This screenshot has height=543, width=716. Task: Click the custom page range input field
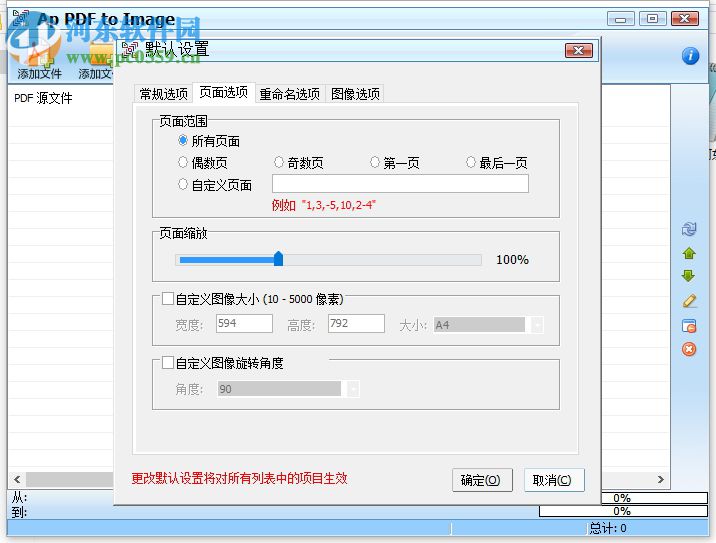pyautogui.click(x=400, y=184)
